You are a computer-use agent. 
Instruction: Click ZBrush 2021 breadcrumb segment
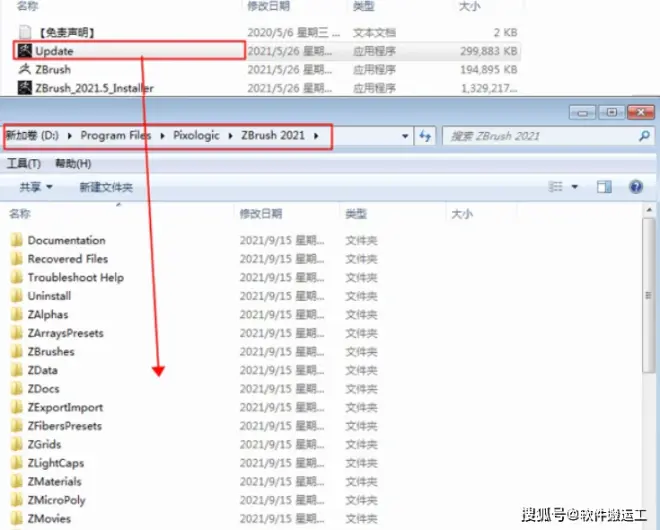pyautogui.click(x=273, y=136)
